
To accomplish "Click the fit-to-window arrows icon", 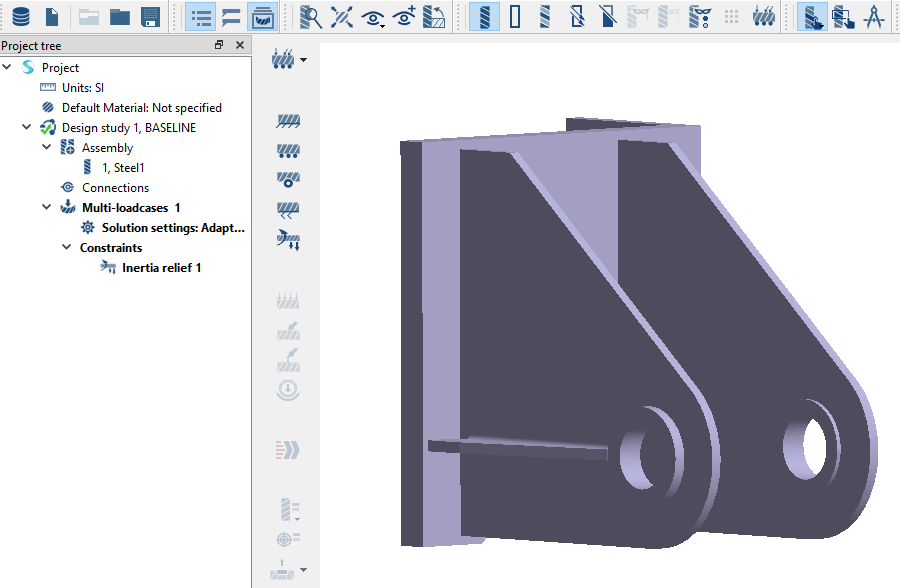I will coord(342,17).
